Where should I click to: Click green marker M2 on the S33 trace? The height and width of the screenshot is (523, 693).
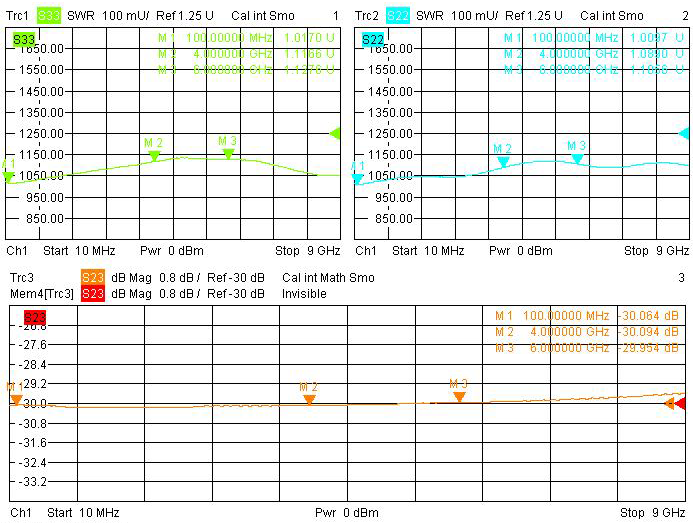click(154, 156)
